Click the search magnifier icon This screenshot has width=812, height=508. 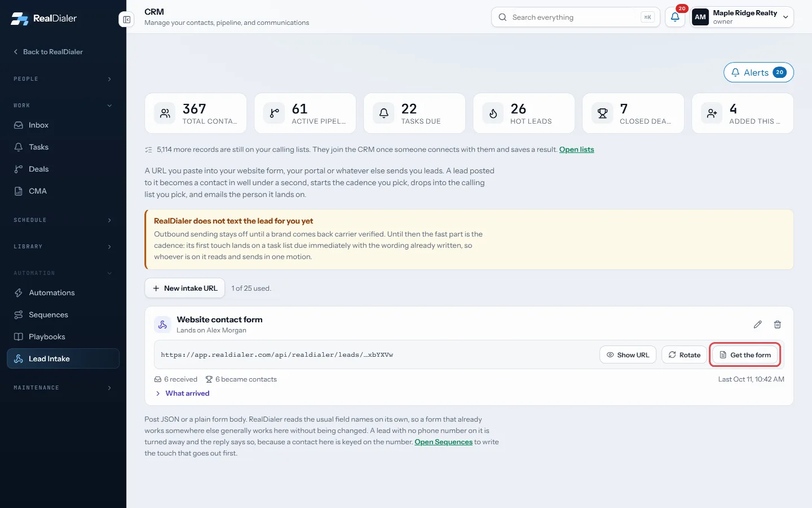click(502, 17)
